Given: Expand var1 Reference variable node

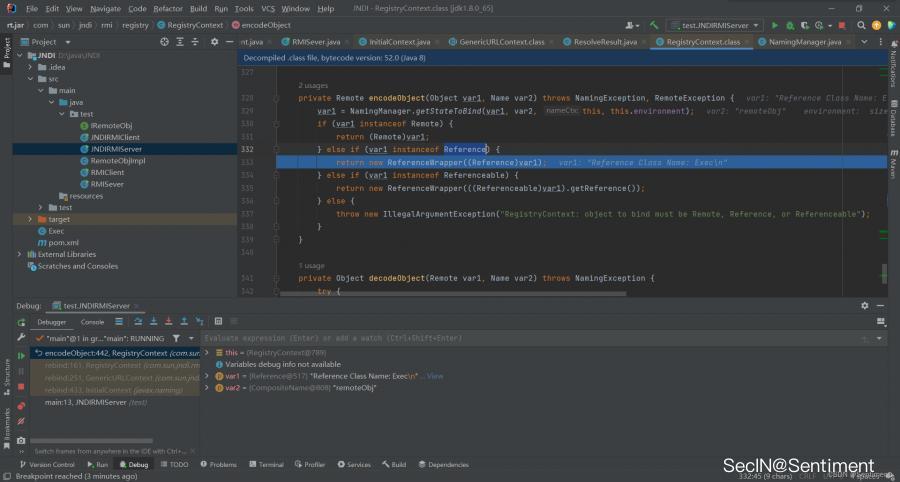Looking at the screenshot, I should pyautogui.click(x=207, y=376).
